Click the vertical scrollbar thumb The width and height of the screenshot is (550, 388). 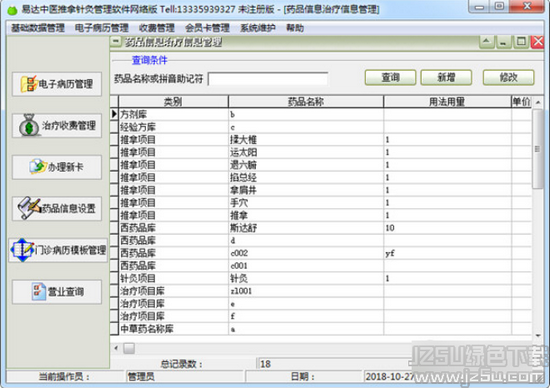point(538,149)
